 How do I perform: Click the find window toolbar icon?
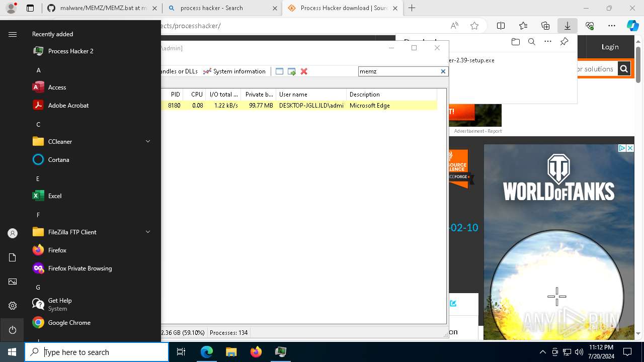tap(279, 71)
